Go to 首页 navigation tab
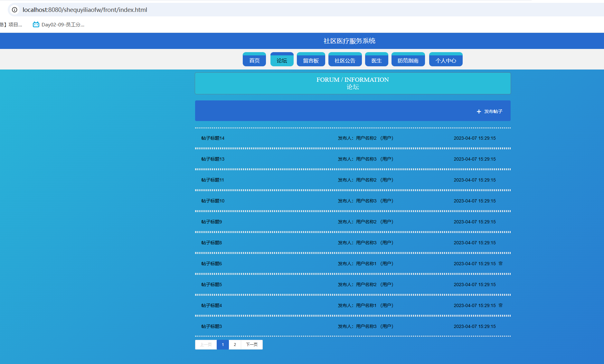Viewport: 604px width, 364px height. (x=254, y=60)
